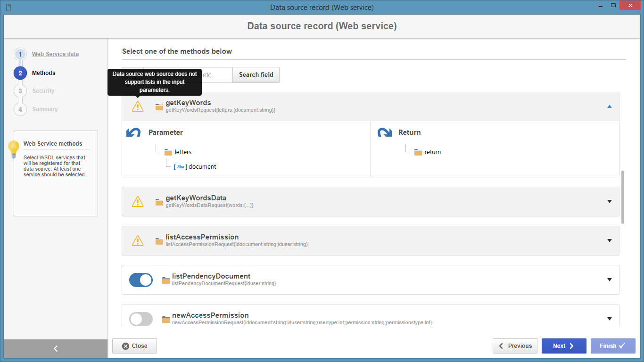Click the blue Return arrow icon

point(385,132)
